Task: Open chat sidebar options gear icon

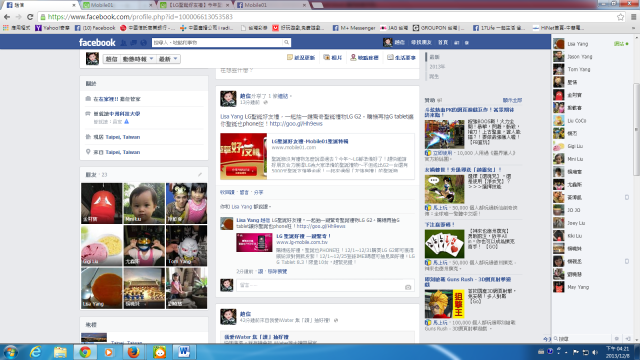Action: pos(617,339)
